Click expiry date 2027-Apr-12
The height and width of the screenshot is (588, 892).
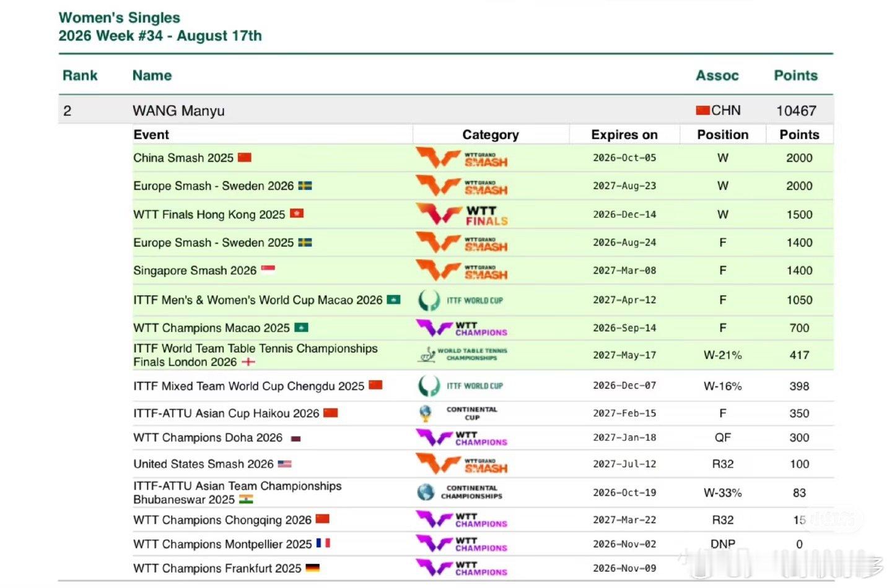(x=624, y=300)
